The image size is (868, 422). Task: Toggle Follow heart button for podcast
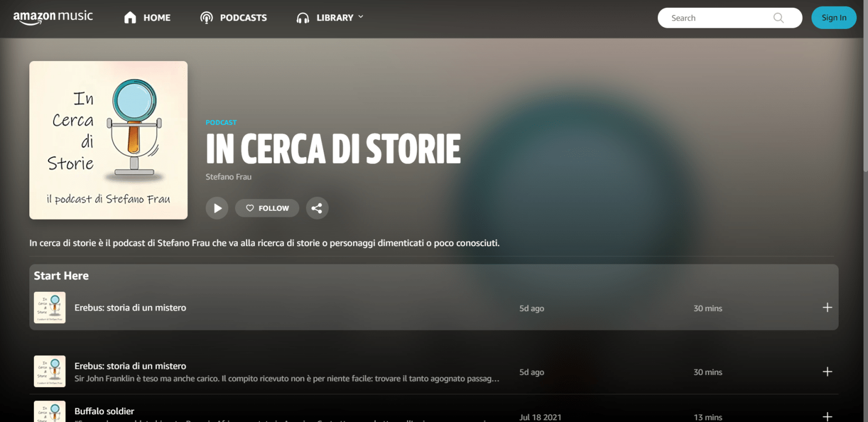tap(267, 209)
